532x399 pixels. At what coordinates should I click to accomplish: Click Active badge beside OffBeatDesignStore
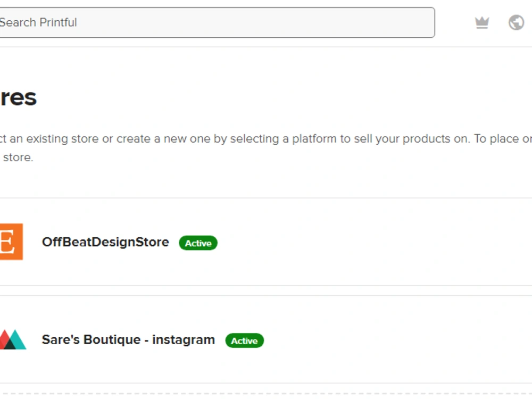(x=198, y=243)
